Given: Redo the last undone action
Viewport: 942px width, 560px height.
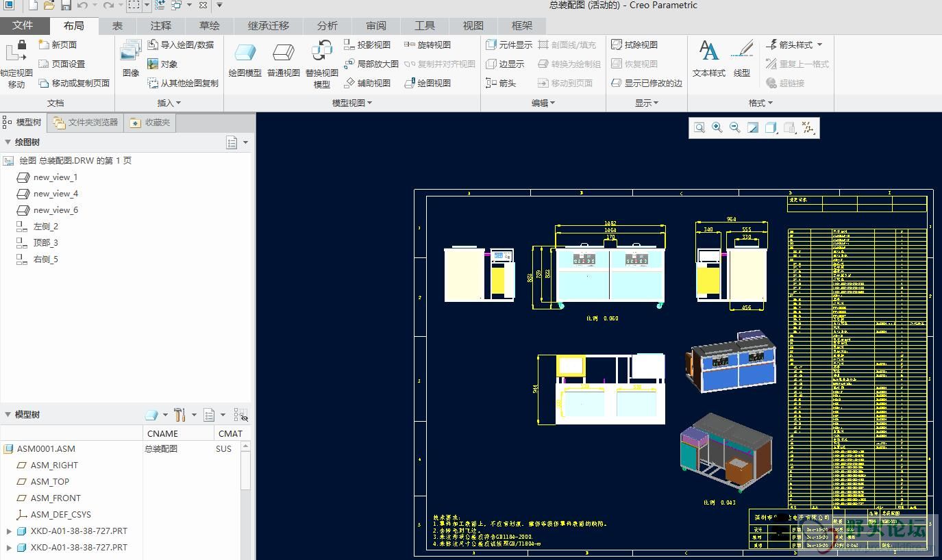Looking at the screenshot, I should tap(108, 5).
